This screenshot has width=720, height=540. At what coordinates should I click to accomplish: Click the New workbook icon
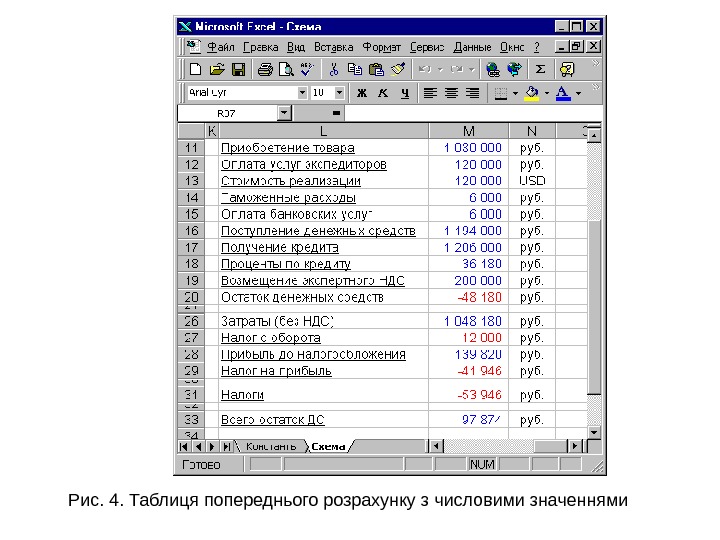[196, 69]
